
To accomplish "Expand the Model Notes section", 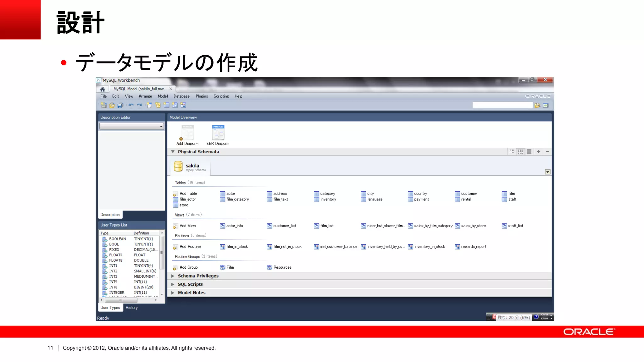I will point(173,293).
